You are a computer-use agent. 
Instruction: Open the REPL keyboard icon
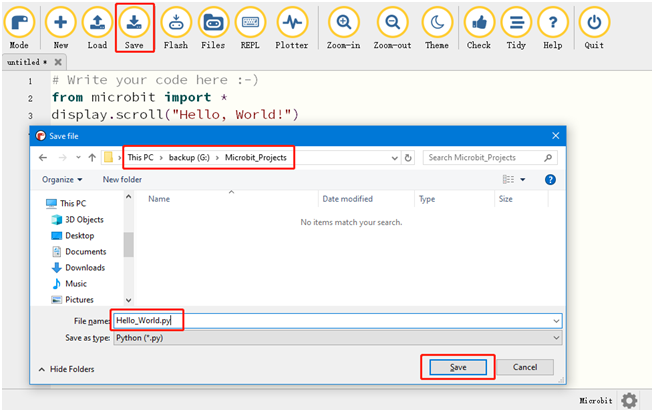click(250, 26)
